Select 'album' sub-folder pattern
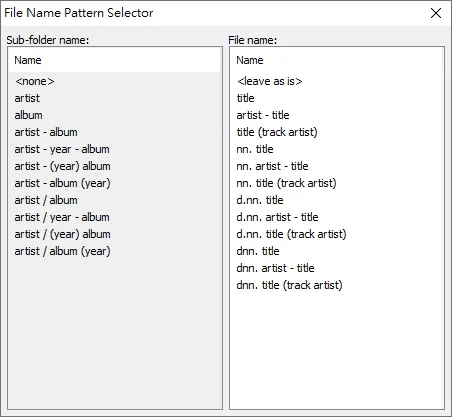Screen dimensions: 452x417 [28, 115]
